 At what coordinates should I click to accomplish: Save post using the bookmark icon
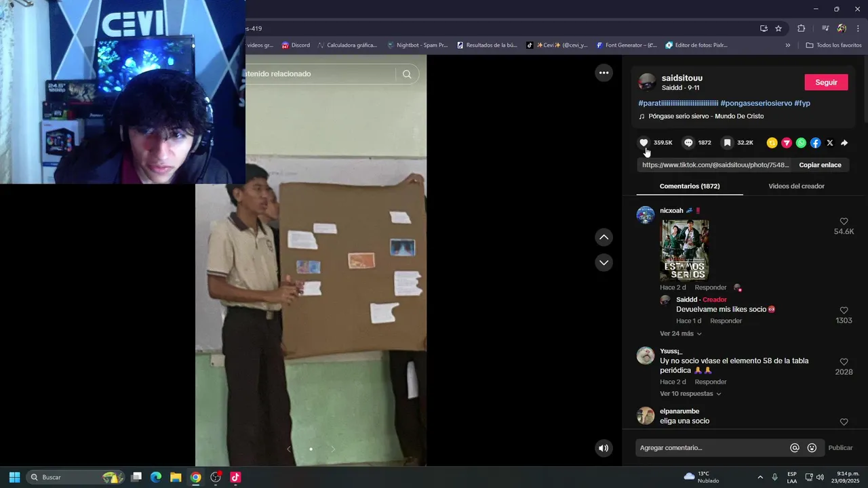[x=727, y=142]
